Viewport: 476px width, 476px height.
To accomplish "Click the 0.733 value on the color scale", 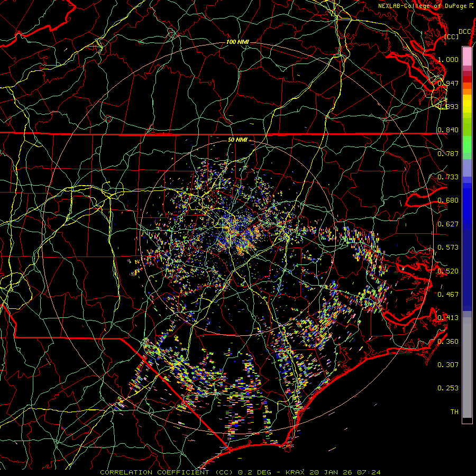I will (448, 177).
